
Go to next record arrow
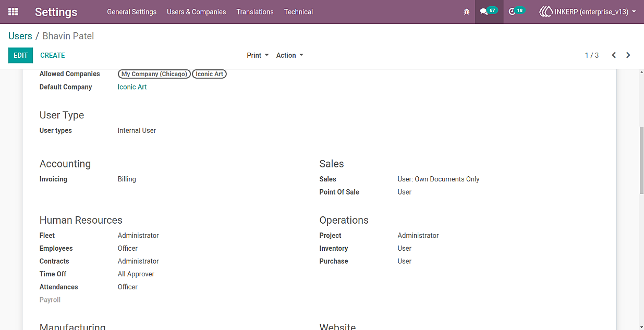click(628, 55)
